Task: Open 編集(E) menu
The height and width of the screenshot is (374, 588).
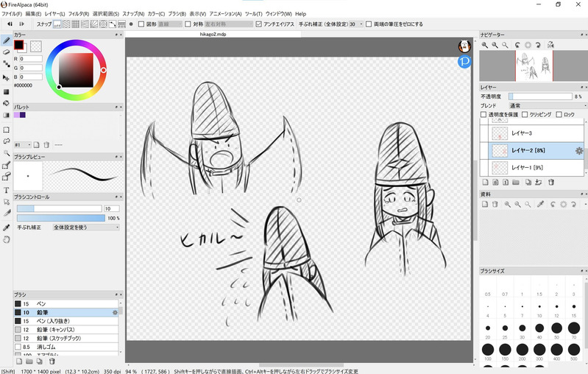Action: pyautogui.click(x=33, y=14)
